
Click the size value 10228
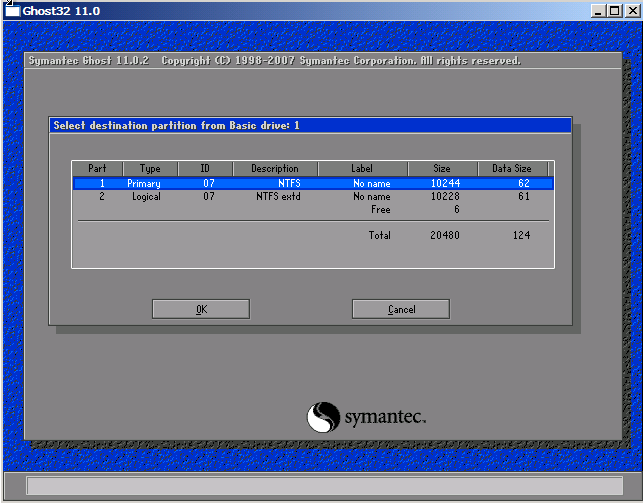click(445, 196)
